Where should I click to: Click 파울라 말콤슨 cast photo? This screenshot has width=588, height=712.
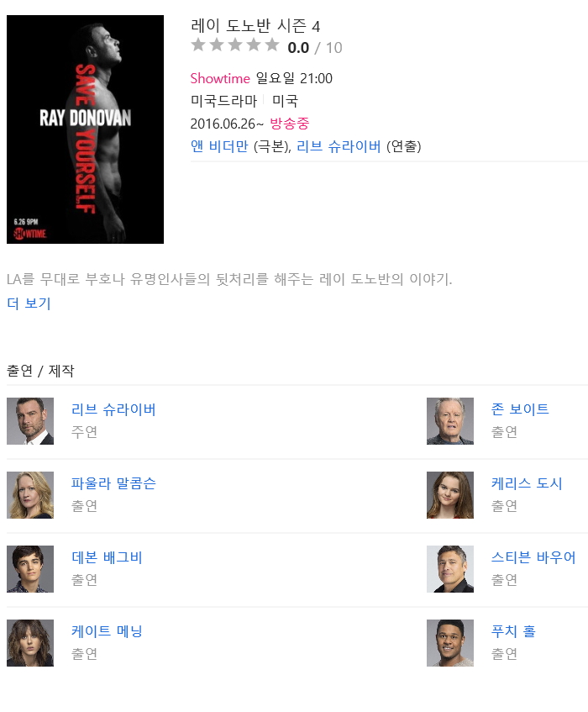tap(30, 495)
